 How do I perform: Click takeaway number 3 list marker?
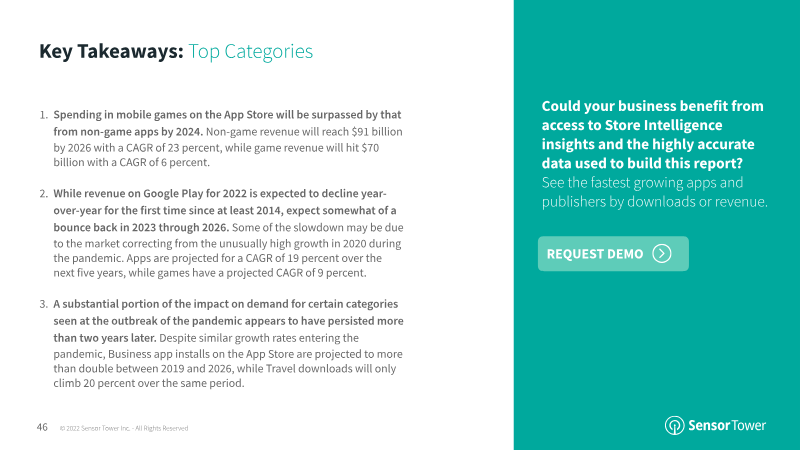[x=43, y=304]
